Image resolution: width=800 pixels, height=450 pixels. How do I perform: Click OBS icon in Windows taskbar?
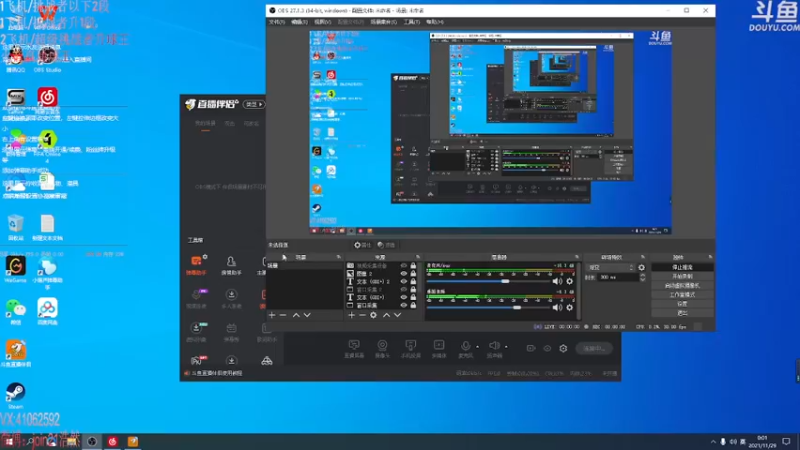tap(92, 441)
